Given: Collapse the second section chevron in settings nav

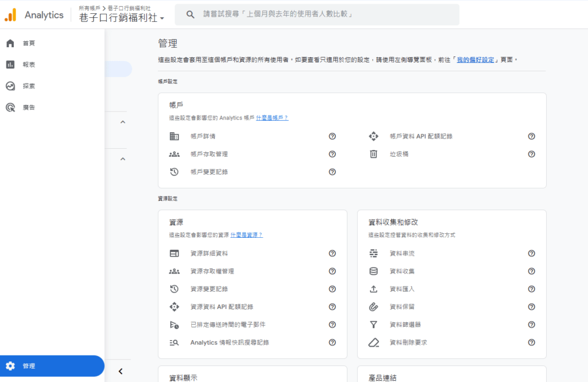Looking at the screenshot, I should pos(122,159).
